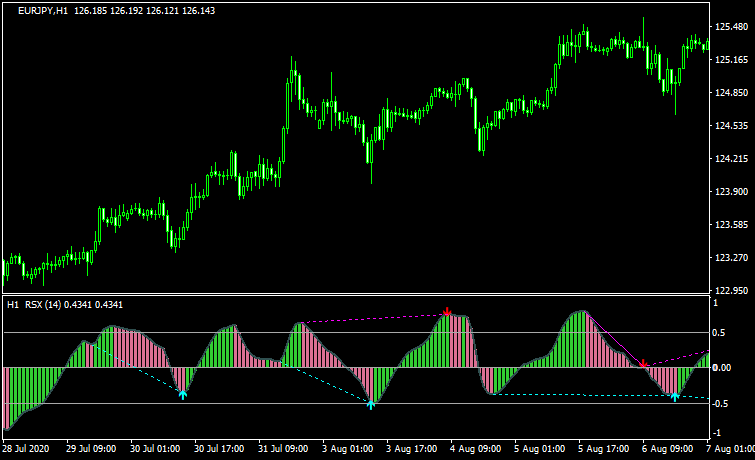Click the rightmost cyan up arrow signal
The image size is (755, 460).
point(675,397)
